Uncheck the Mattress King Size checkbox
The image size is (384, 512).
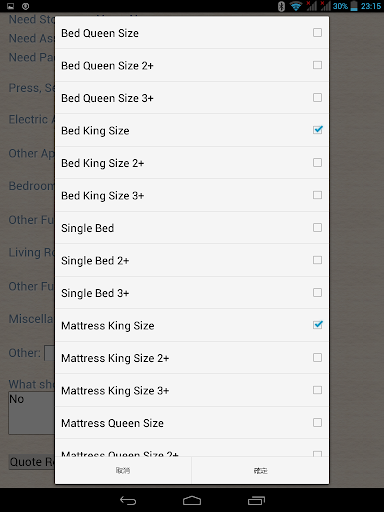(317, 325)
